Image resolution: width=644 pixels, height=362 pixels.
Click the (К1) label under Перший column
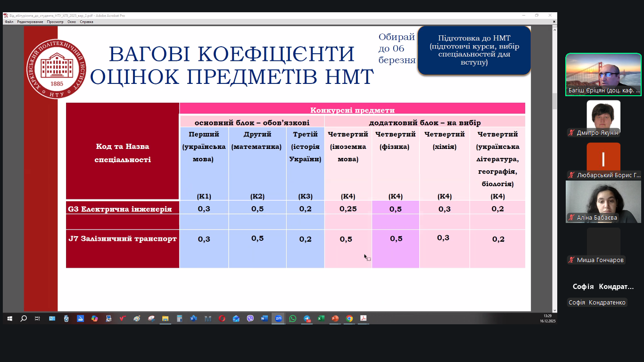tap(204, 196)
